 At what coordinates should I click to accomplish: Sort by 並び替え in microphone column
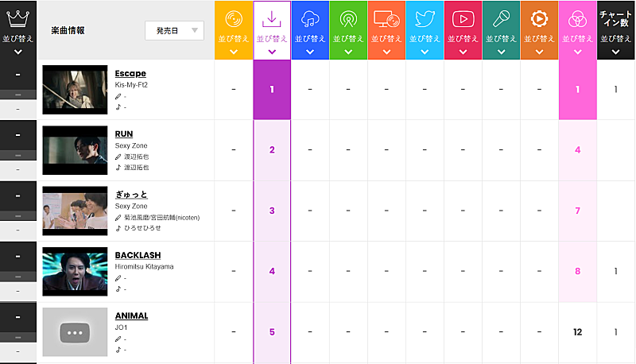[501, 39]
